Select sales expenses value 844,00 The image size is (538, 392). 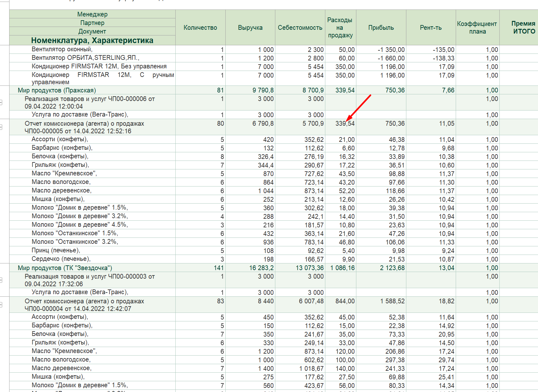point(345,301)
